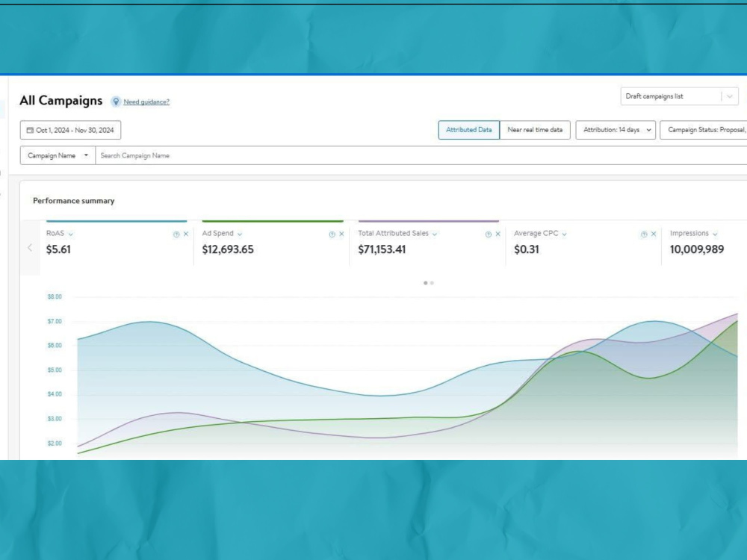The height and width of the screenshot is (560, 747).
Task: Open the Need guidance? link
Action: 146,102
